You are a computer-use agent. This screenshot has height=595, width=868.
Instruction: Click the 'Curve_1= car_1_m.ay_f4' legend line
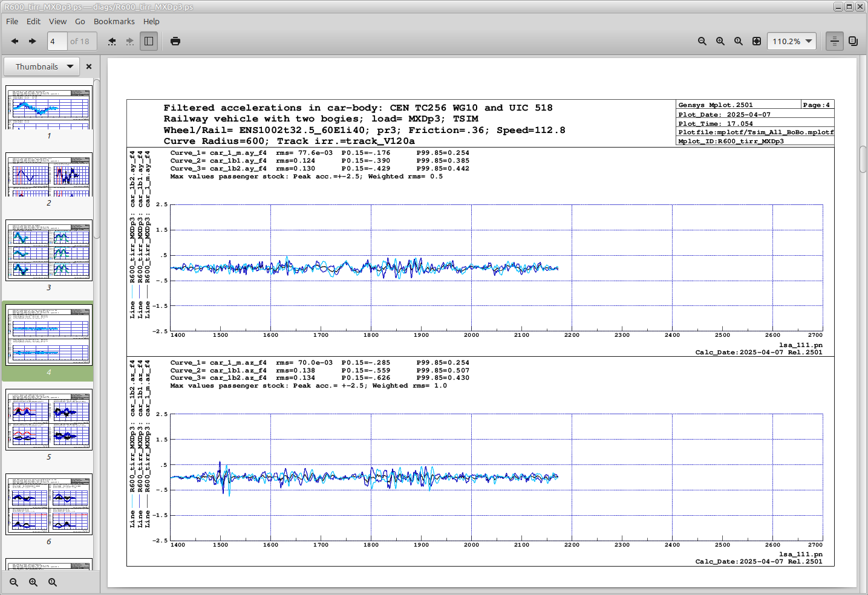pyautogui.click(x=320, y=153)
